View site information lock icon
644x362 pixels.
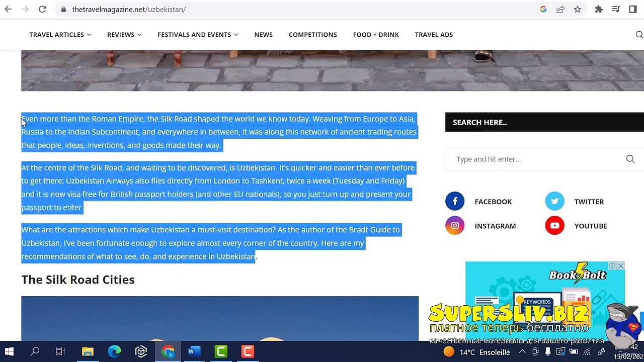(x=63, y=9)
